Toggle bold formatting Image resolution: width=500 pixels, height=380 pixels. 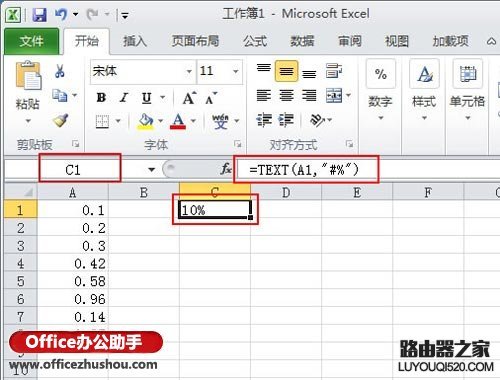click(101, 98)
